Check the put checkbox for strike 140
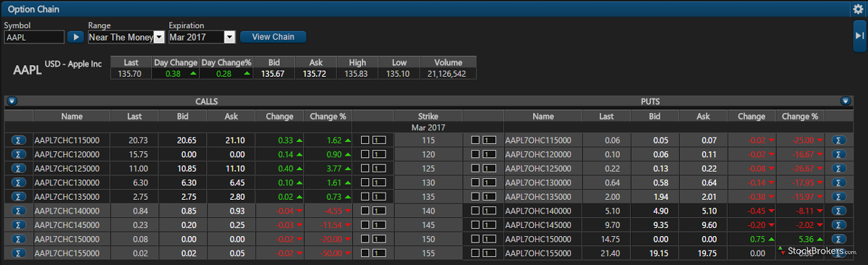Viewport: 868px width, 265px height. tap(475, 211)
